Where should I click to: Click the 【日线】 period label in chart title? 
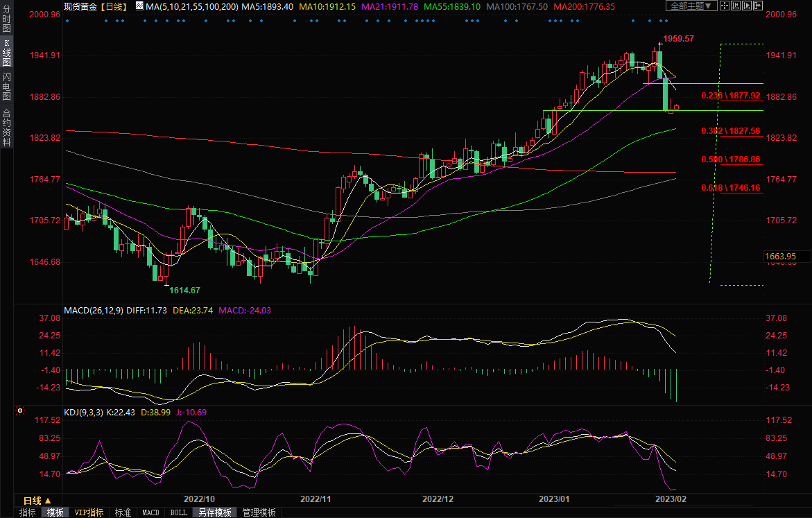pyautogui.click(x=113, y=6)
